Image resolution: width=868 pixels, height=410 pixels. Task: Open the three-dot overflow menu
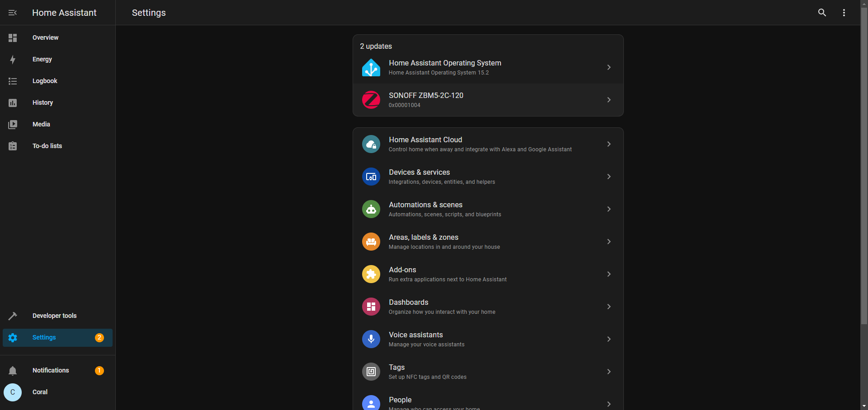[x=844, y=13]
